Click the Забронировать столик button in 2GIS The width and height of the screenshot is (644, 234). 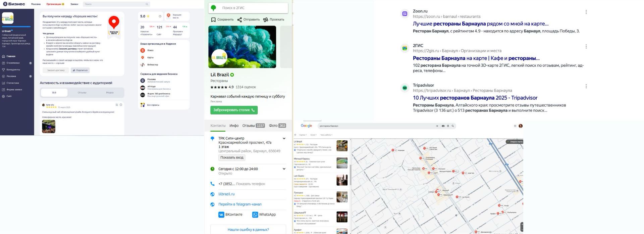234,110
